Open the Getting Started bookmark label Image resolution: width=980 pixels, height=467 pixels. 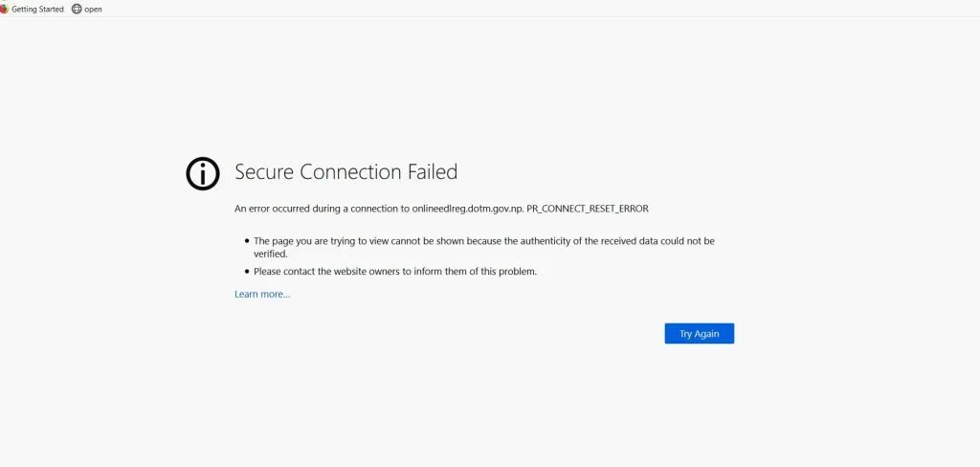pyautogui.click(x=37, y=10)
